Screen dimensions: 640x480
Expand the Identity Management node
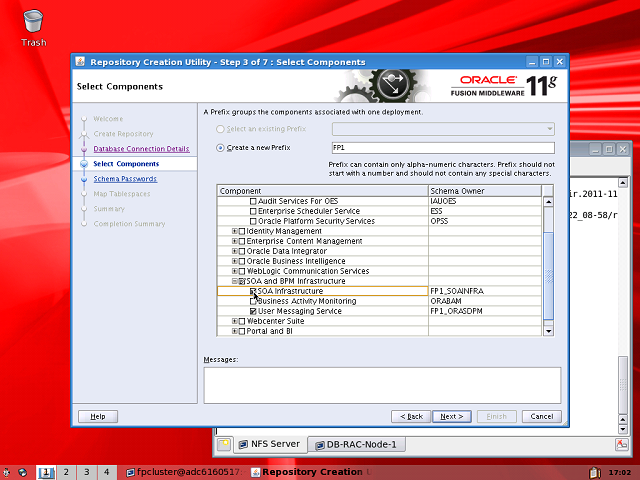pos(235,231)
